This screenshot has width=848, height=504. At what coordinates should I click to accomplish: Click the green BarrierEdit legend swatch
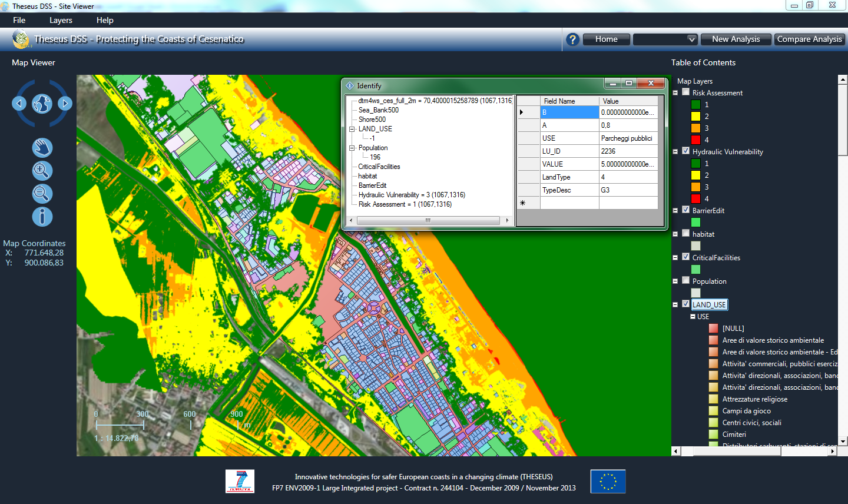[695, 222]
